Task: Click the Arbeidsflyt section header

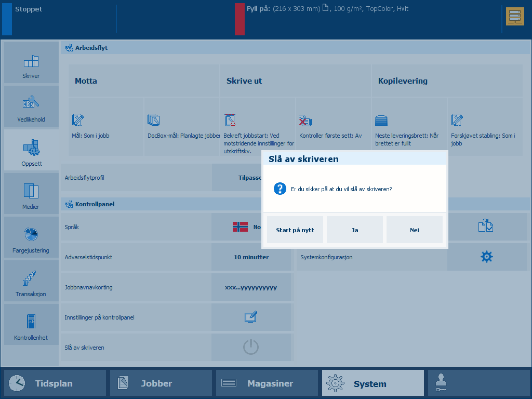Action: coord(295,48)
